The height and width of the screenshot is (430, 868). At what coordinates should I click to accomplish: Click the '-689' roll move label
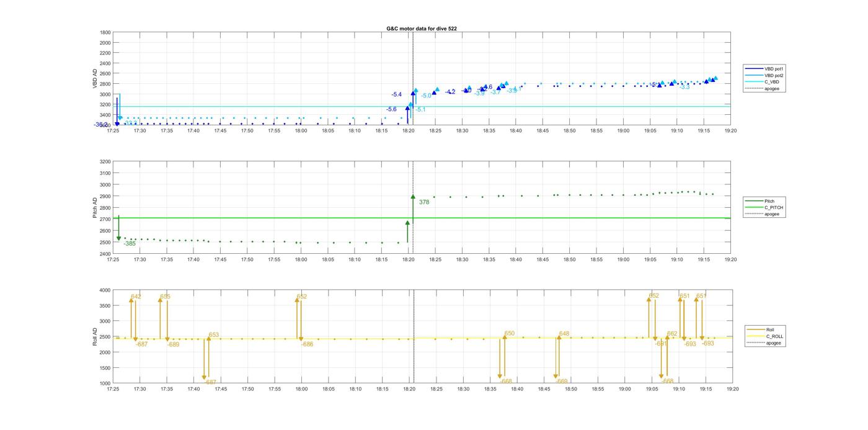173,344
